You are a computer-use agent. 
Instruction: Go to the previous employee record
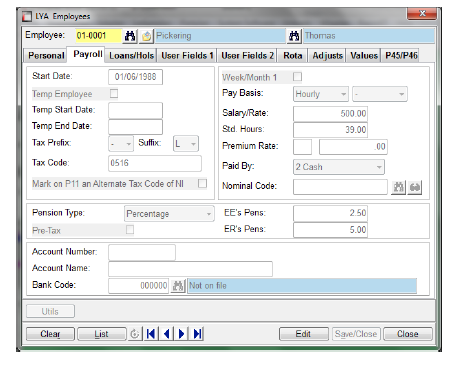[x=167, y=334]
